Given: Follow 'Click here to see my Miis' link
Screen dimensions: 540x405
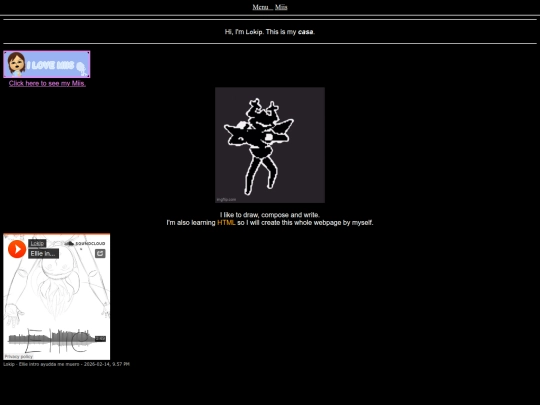Looking at the screenshot, I should point(47,83).
